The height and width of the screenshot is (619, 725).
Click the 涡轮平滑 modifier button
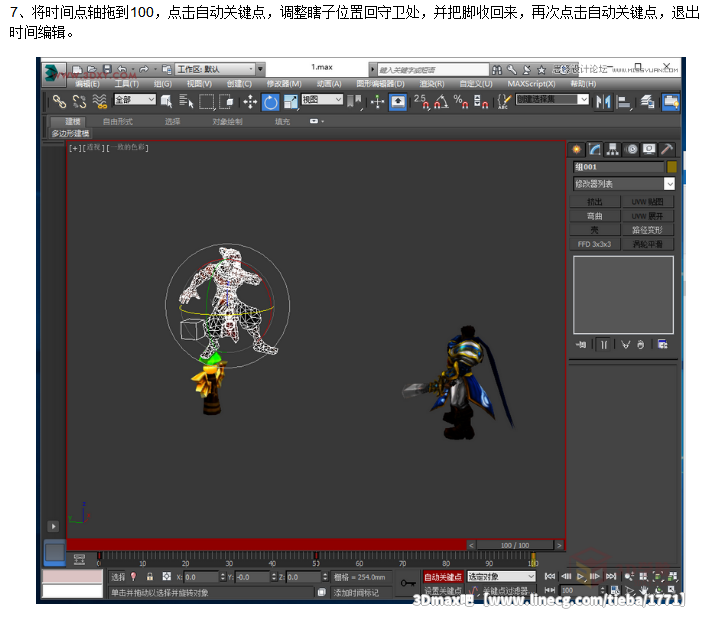click(647, 244)
